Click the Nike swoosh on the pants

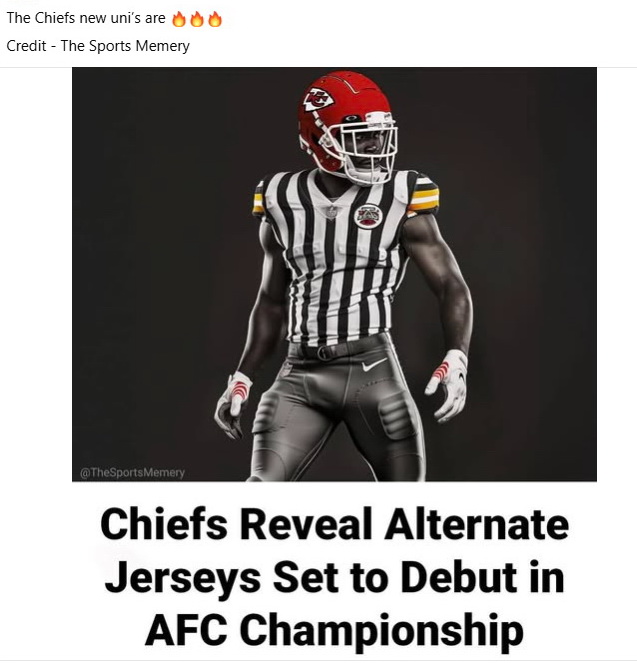[374, 364]
